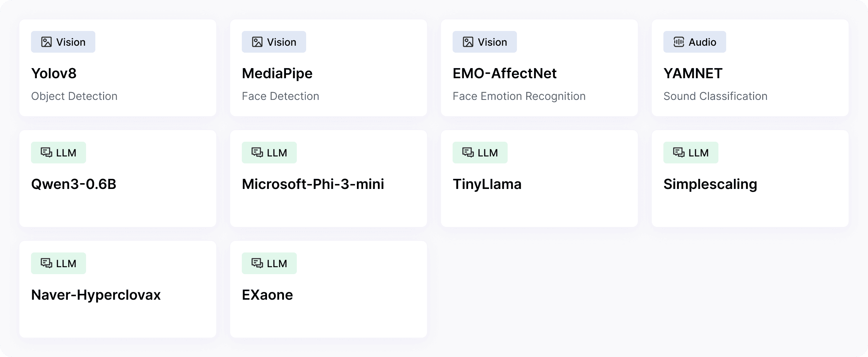
Task: Choose the Microsoft-Phi-3-mini model name
Action: click(313, 184)
